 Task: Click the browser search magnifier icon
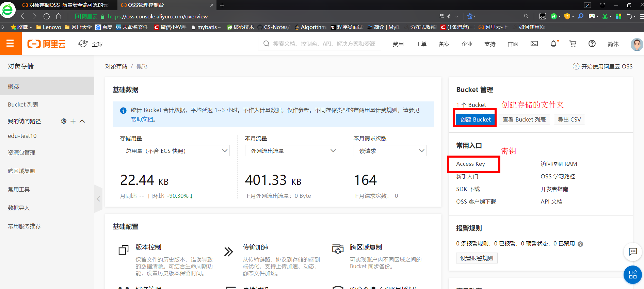(526, 16)
